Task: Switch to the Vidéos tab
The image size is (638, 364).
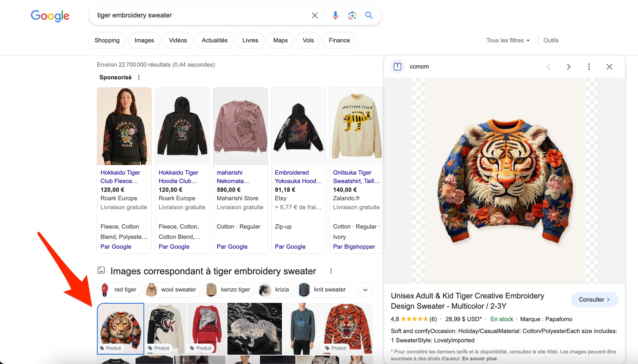Action: (178, 40)
